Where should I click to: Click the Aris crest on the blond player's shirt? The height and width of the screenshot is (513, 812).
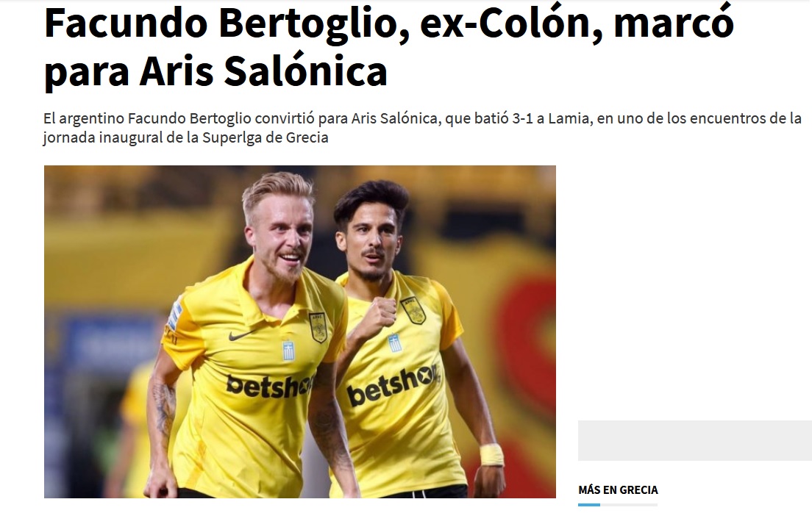[318, 327]
